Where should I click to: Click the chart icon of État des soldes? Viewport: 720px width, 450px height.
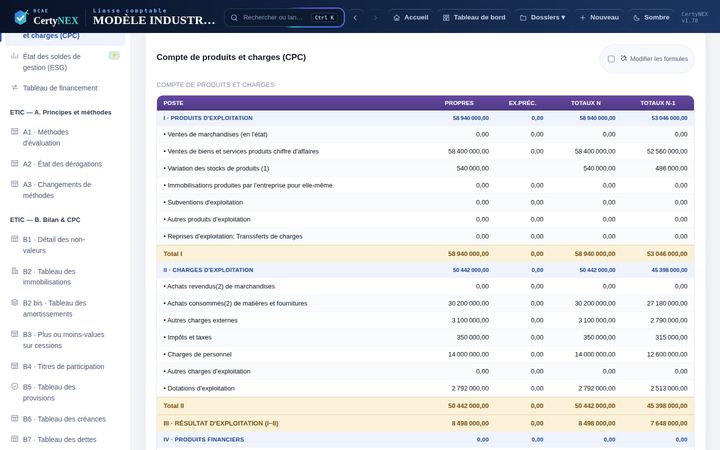point(15,56)
